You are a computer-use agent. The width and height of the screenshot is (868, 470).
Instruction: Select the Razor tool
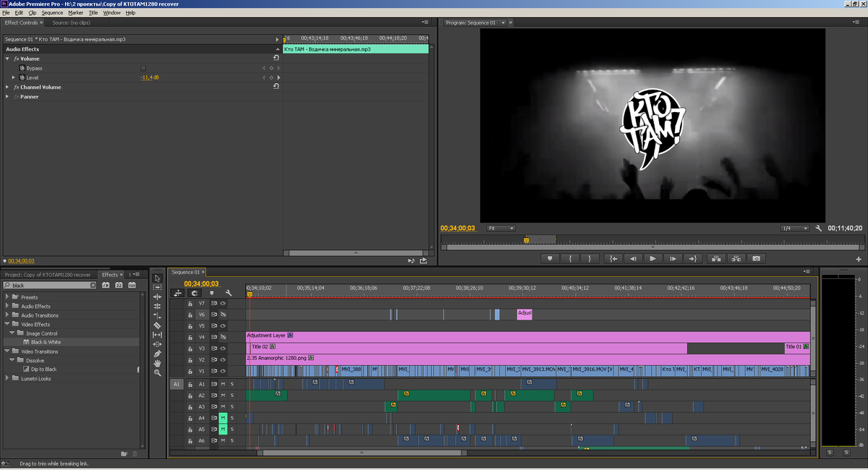coord(157,325)
